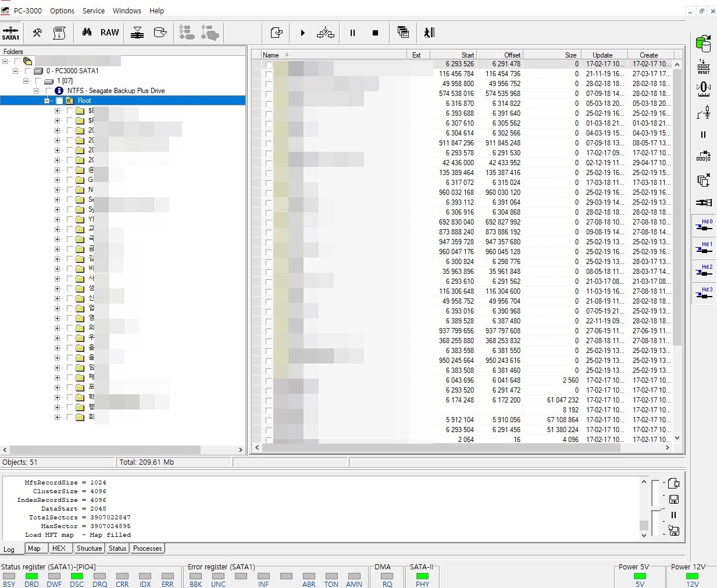Expand the folder starting with 'Sy' in tree

pos(57,209)
